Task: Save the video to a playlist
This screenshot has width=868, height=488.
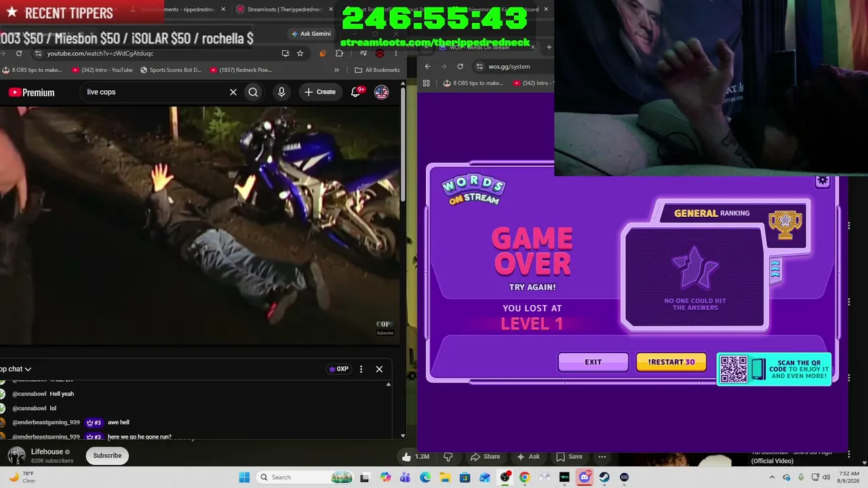Action: [x=569, y=456]
